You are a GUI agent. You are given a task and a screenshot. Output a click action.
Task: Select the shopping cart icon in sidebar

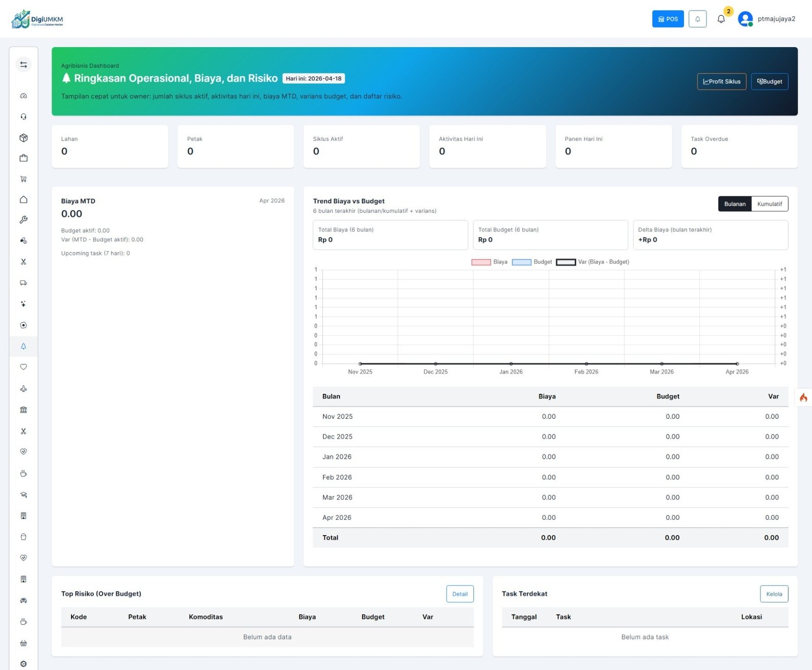click(x=23, y=179)
